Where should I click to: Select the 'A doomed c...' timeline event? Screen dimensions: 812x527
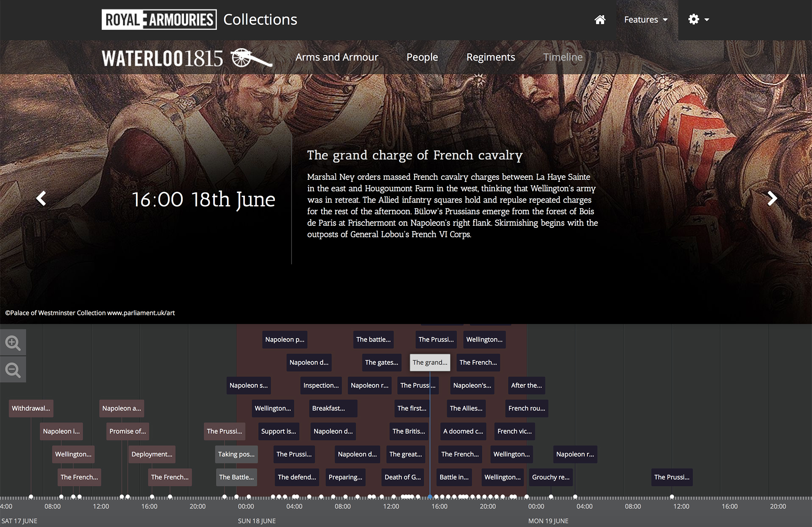pos(463,431)
